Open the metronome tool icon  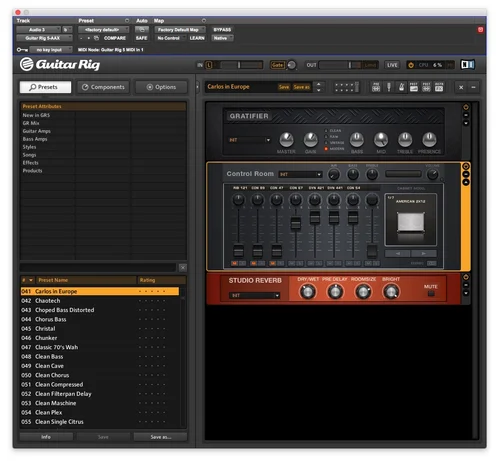[401, 87]
